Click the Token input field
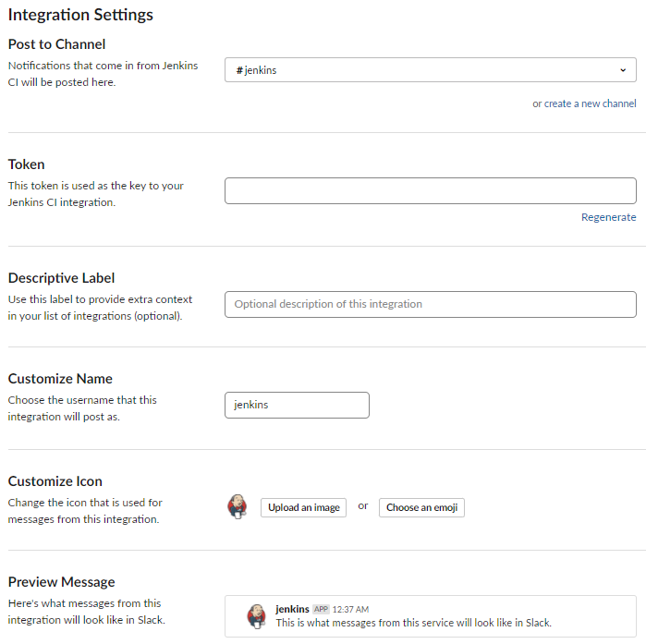This screenshot has height=644, width=646. coord(430,190)
